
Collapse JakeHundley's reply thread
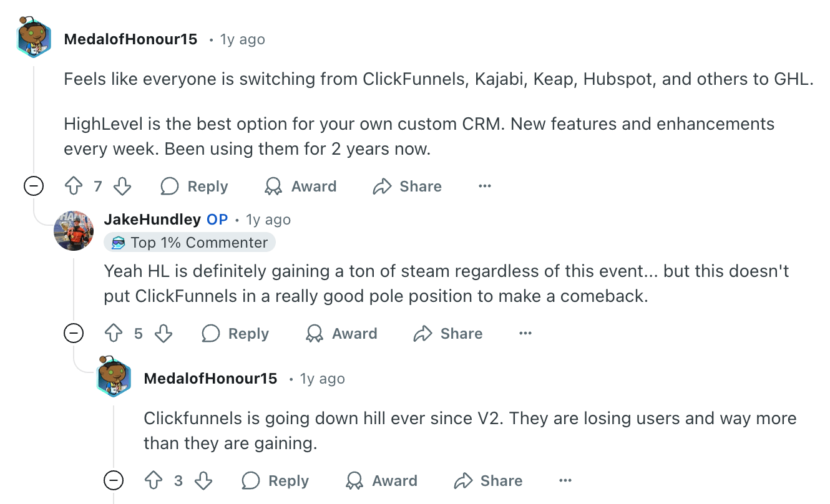tap(74, 334)
